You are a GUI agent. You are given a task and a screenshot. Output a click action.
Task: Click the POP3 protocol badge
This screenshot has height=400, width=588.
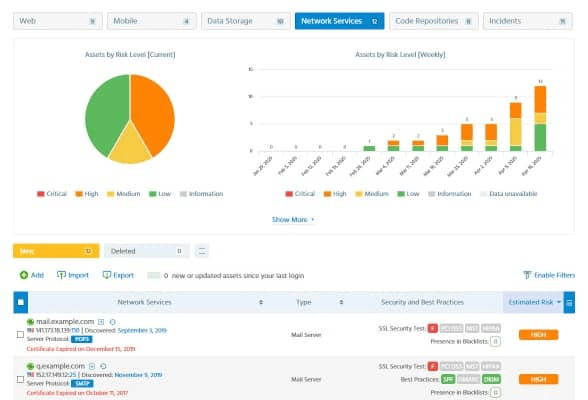click(82, 339)
